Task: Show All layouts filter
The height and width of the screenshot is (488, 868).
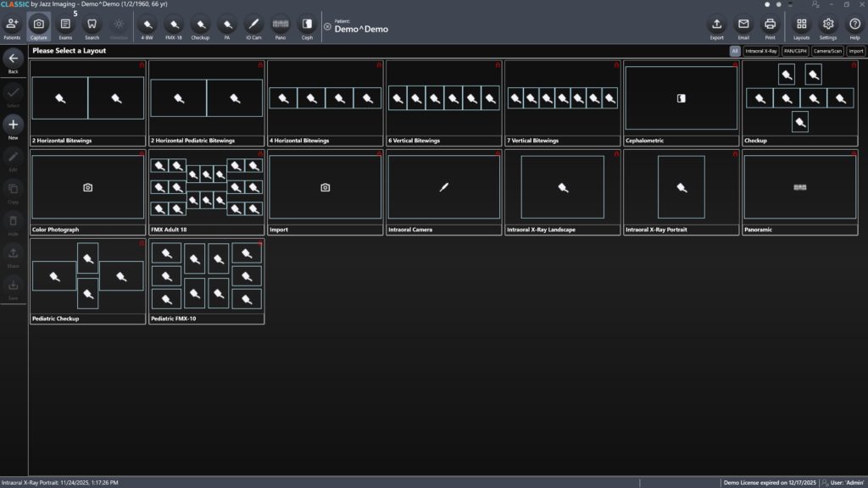Action: (735, 51)
